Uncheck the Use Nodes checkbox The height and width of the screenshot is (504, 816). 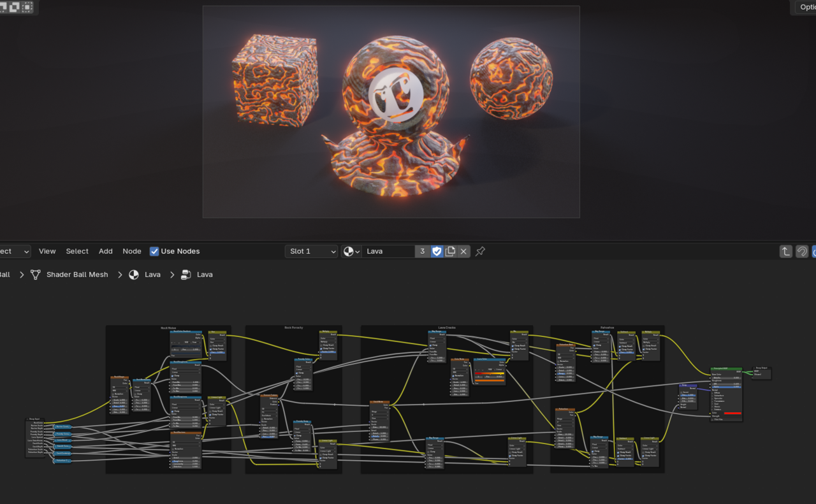click(x=154, y=251)
